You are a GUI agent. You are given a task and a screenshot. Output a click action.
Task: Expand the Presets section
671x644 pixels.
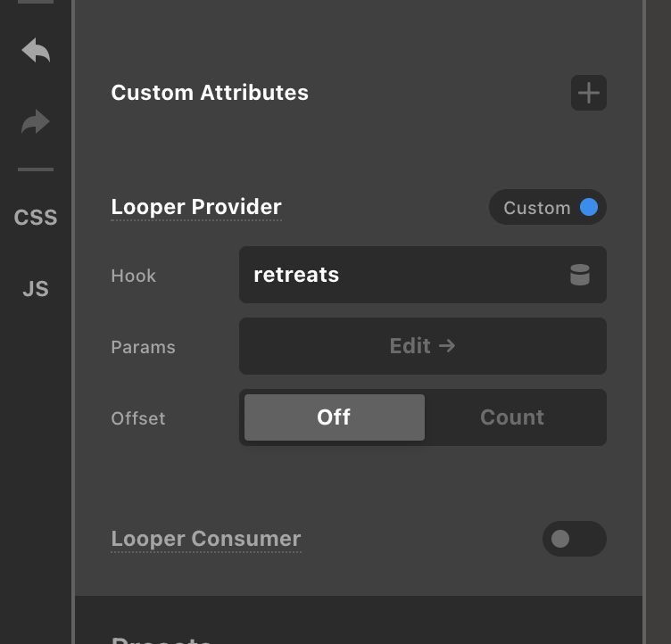(162, 637)
